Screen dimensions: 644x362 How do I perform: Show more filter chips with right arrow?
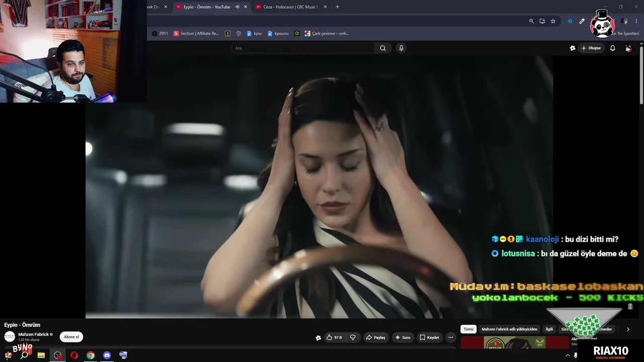(628, 329)
